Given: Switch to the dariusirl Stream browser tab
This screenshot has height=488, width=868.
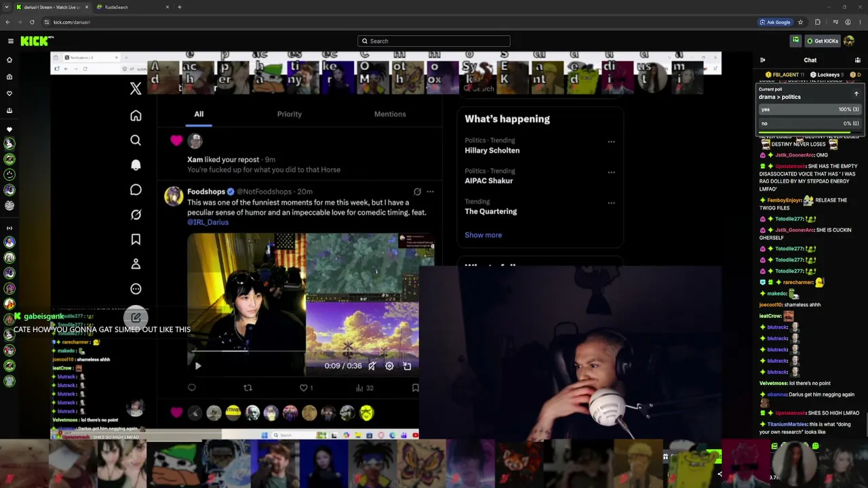Looking at the screenshot, I should click(53, 7).
